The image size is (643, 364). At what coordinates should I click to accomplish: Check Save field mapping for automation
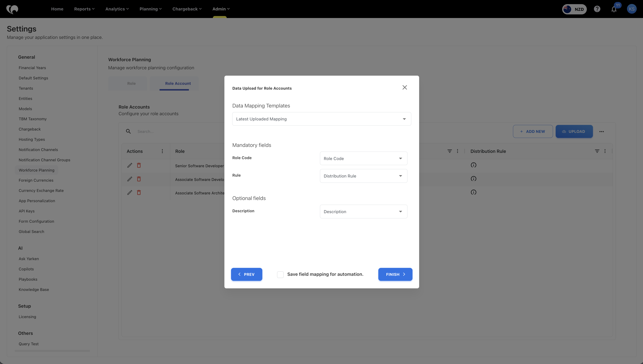280,275
